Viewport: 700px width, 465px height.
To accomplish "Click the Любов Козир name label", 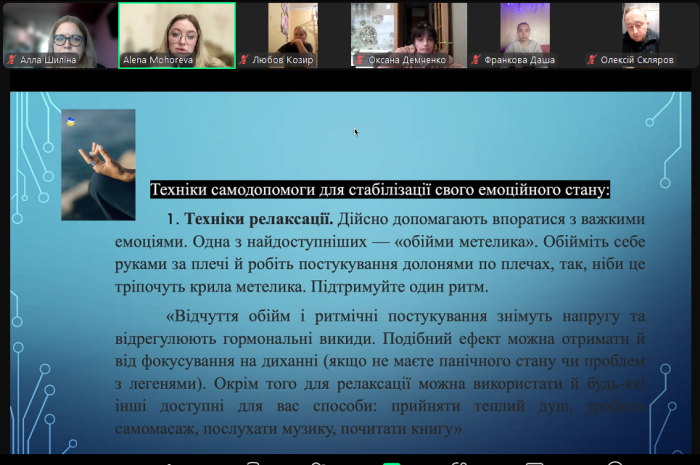I will [281, 60].
